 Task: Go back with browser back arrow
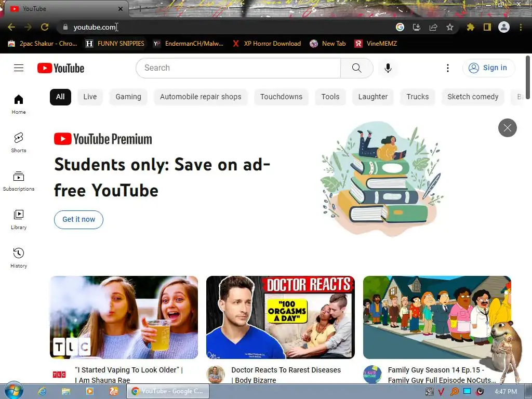coord(11,27)
